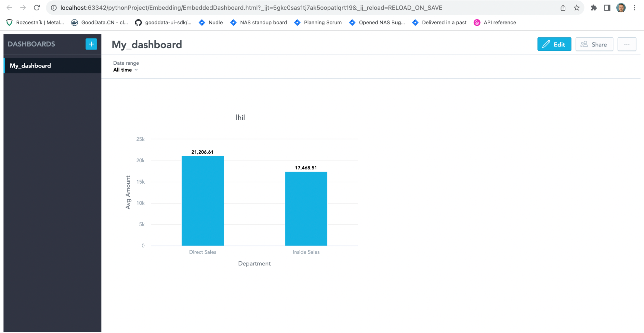Bookmark this page with the star icon
The width and height of the screenshot is (644, 333).
click(576, 7)
